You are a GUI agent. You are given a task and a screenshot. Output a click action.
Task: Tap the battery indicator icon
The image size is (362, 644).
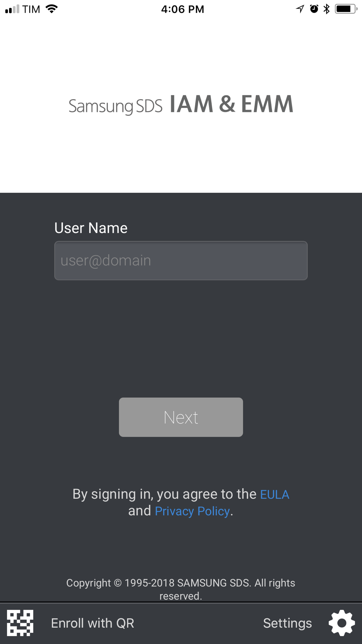[346, 9]
